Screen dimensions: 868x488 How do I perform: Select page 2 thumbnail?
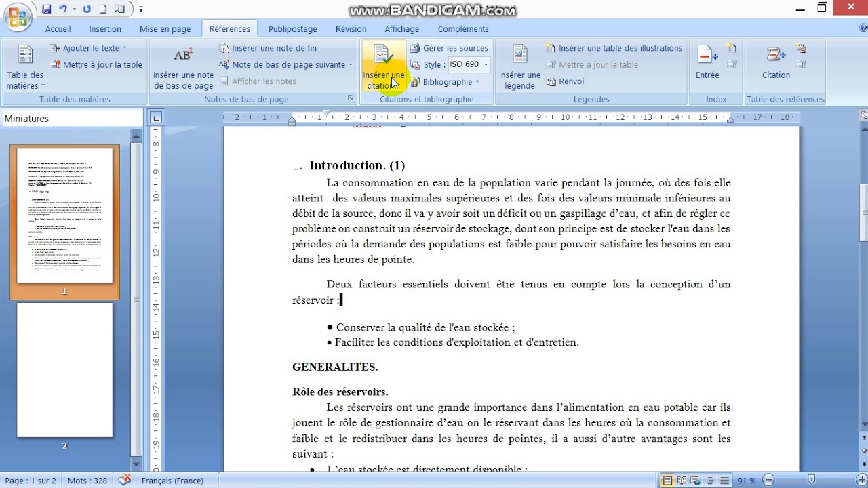point(64,370)
